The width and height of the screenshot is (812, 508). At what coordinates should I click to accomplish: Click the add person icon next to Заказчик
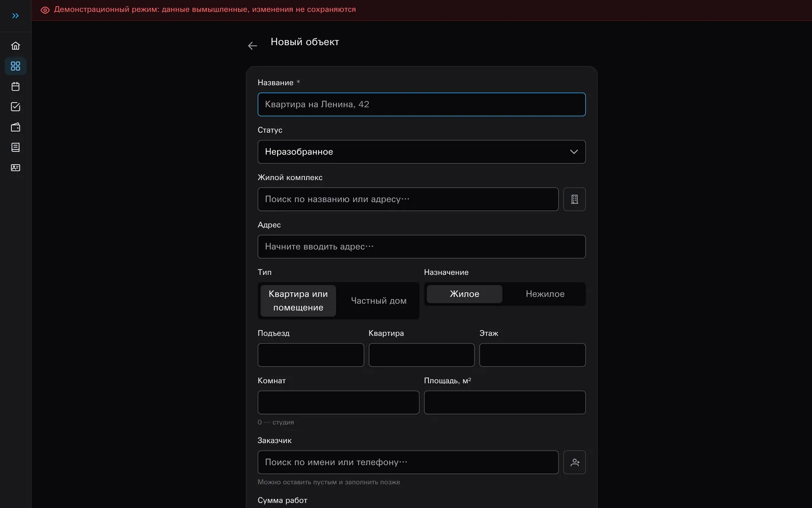tap(574, 462)
